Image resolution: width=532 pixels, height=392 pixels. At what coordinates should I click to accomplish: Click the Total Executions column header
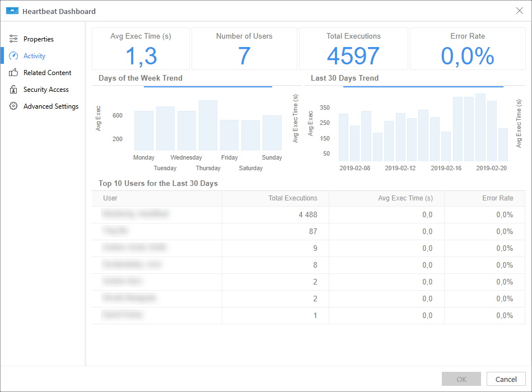point(292,198)
